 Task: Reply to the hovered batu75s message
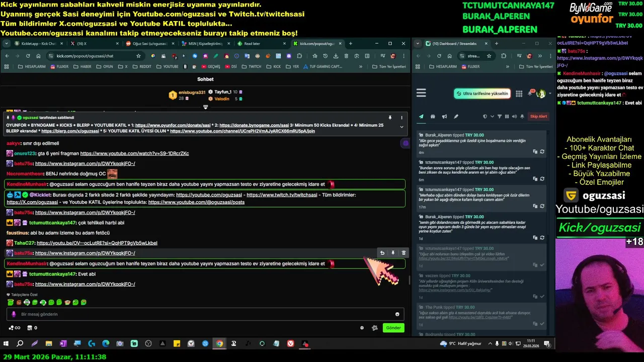[x=382, y=253]
